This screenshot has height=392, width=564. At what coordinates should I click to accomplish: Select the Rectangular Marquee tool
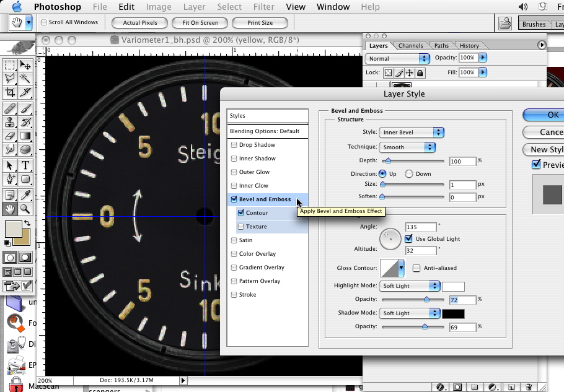[x=10, y=65]
